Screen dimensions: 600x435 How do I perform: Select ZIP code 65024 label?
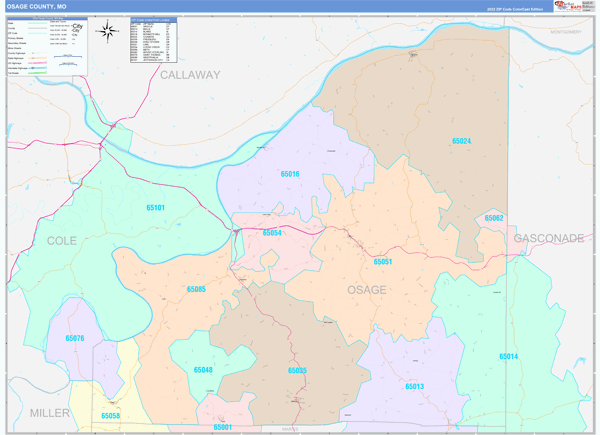coord(461,141)
